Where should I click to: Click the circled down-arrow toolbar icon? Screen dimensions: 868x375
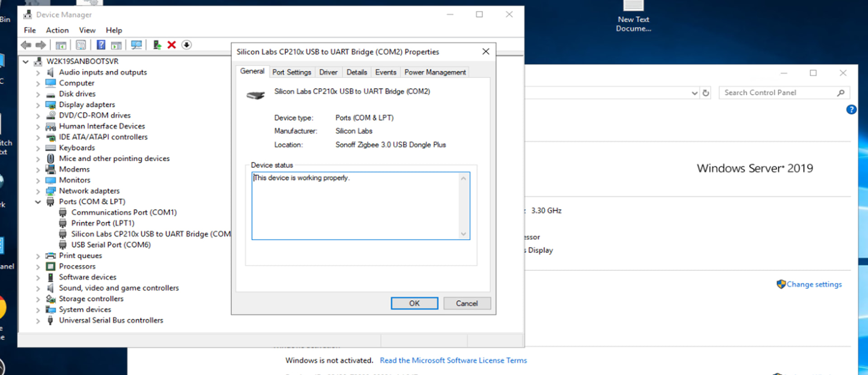[186, 45]
